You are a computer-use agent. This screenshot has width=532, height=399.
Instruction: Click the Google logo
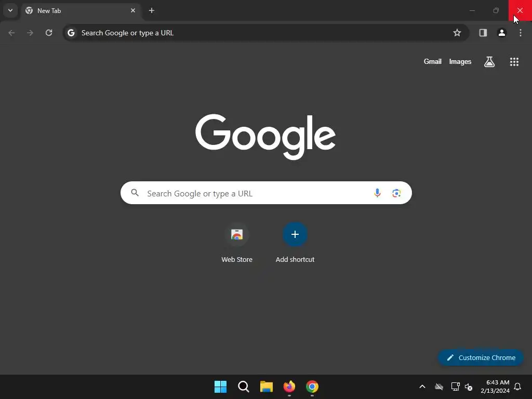click(x=265, y=137)
